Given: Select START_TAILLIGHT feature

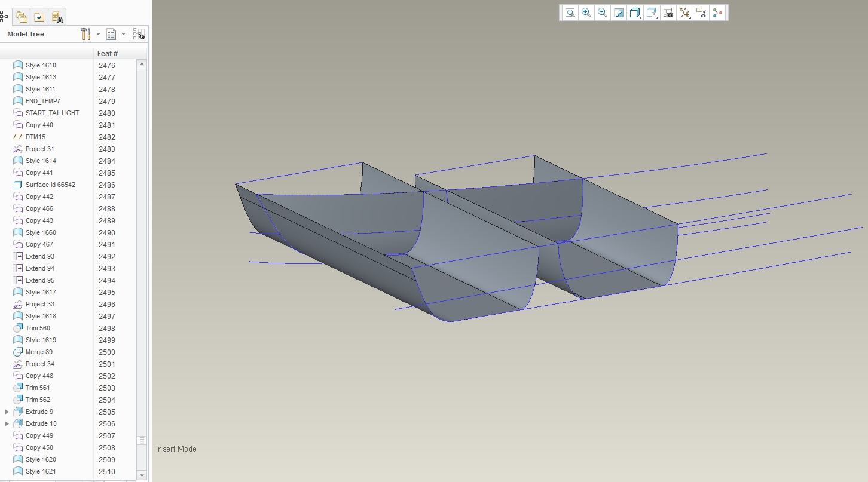Looking at the screenshot, I should click(x=52, y=113).
